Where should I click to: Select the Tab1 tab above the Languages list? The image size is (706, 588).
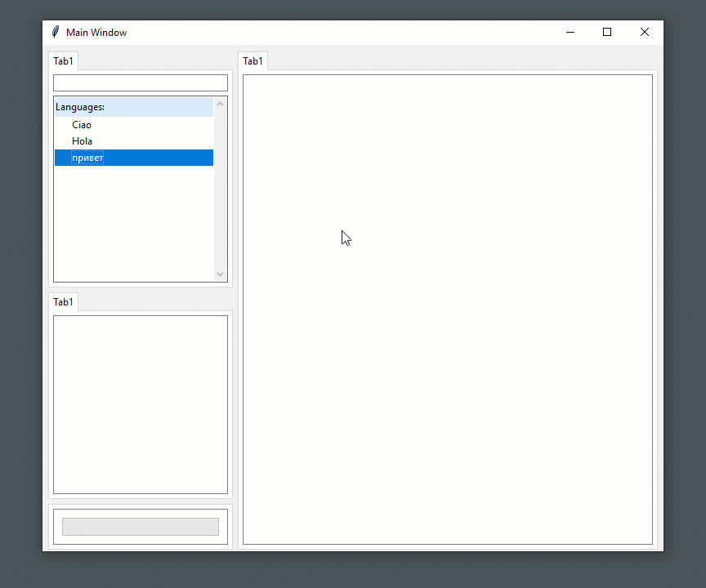(63, 61)
